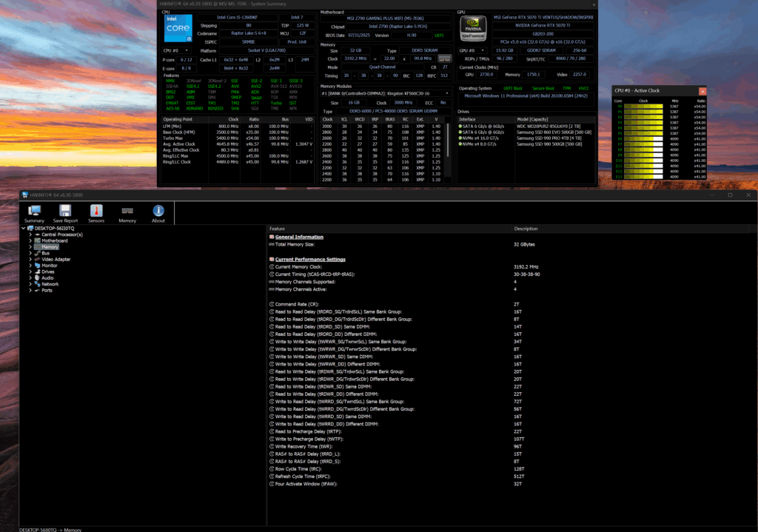Click the WDC WD20PURZ drive row
Image resolution: width=758 pixels, height=532 pixels.
[x=526, y=126]
